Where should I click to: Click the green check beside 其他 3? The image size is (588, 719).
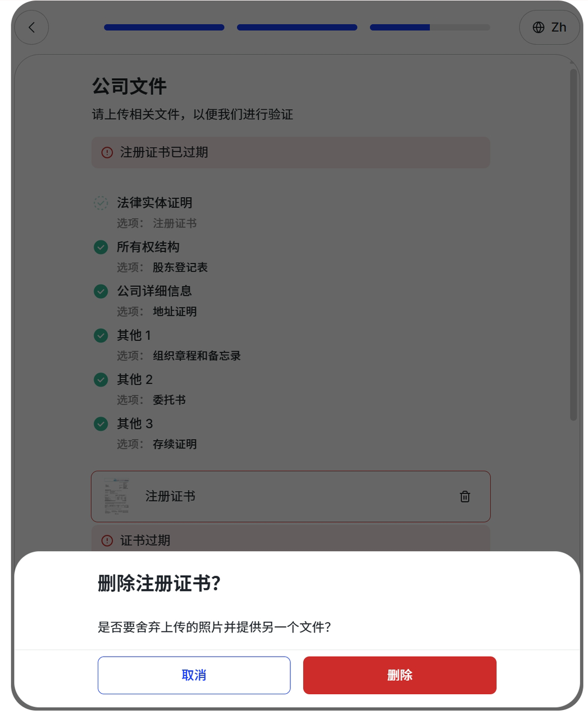(101, 424)
